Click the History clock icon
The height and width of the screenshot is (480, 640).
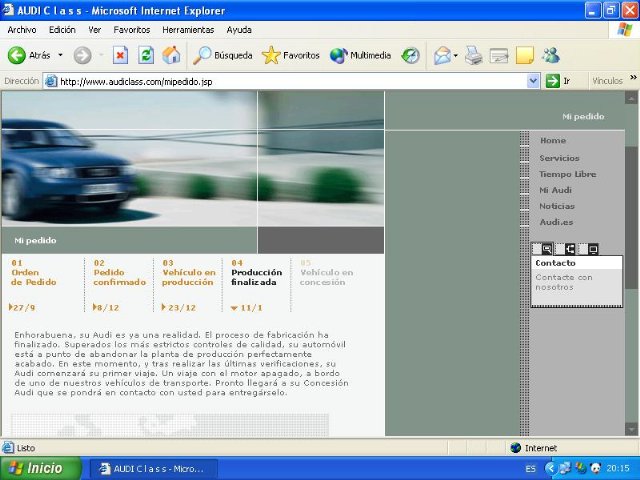pyautogui.click(x=410, y=55)
